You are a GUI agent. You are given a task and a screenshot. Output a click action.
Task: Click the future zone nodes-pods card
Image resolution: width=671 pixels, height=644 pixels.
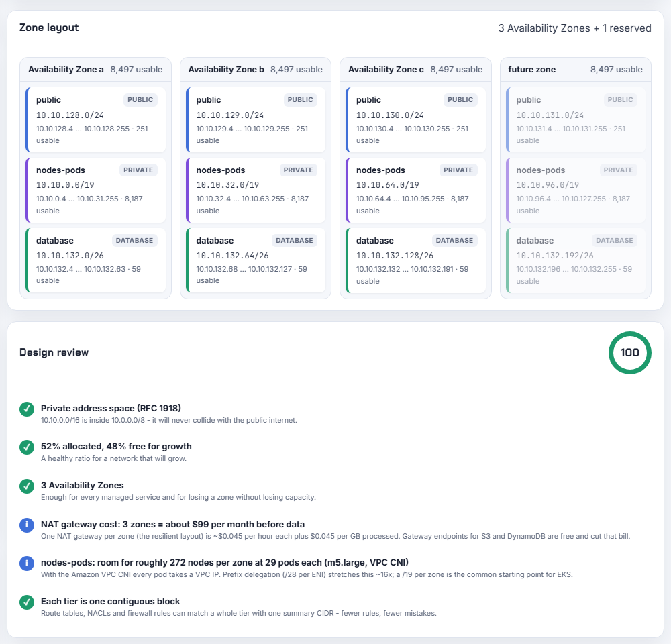[576, 190]
